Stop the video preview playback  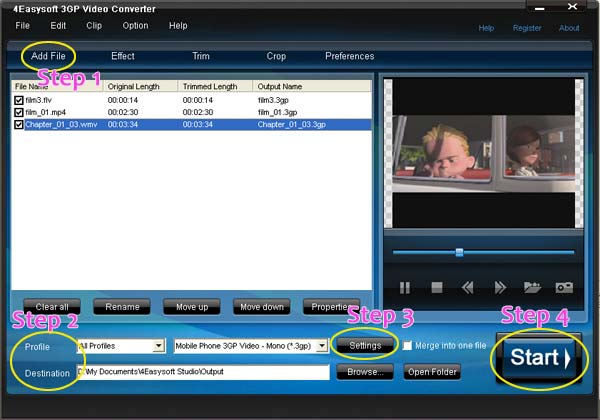437,287
